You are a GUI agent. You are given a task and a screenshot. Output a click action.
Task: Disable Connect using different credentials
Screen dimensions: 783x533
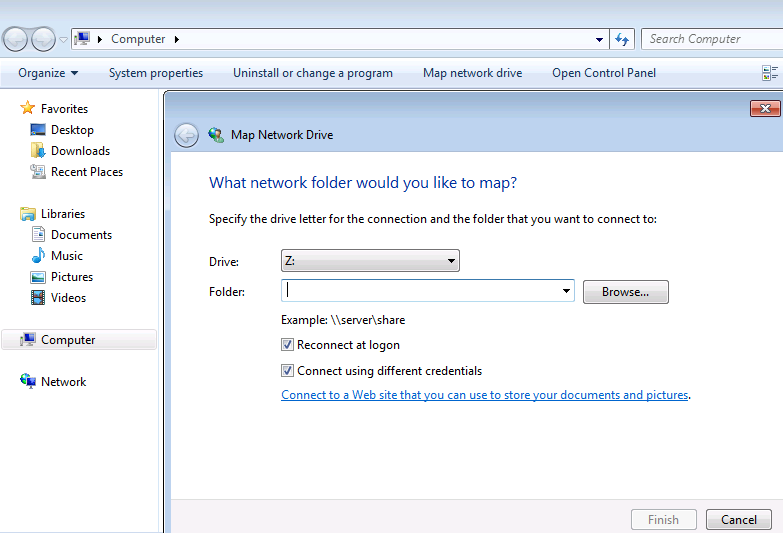(x=288, y=371)
